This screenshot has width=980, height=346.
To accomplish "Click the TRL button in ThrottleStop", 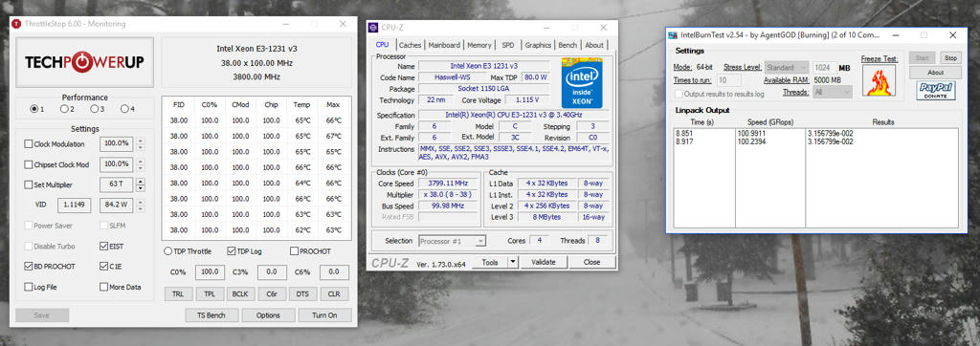I will click(x=178, y=294).
